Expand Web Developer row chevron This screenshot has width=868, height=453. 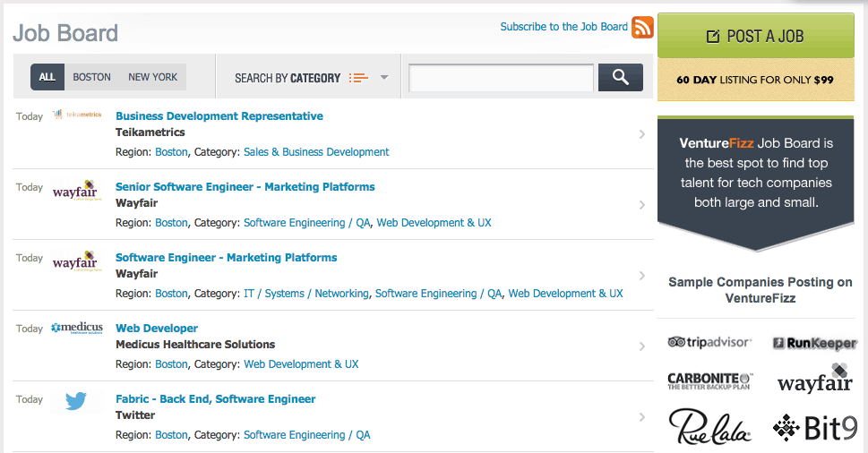642,346
